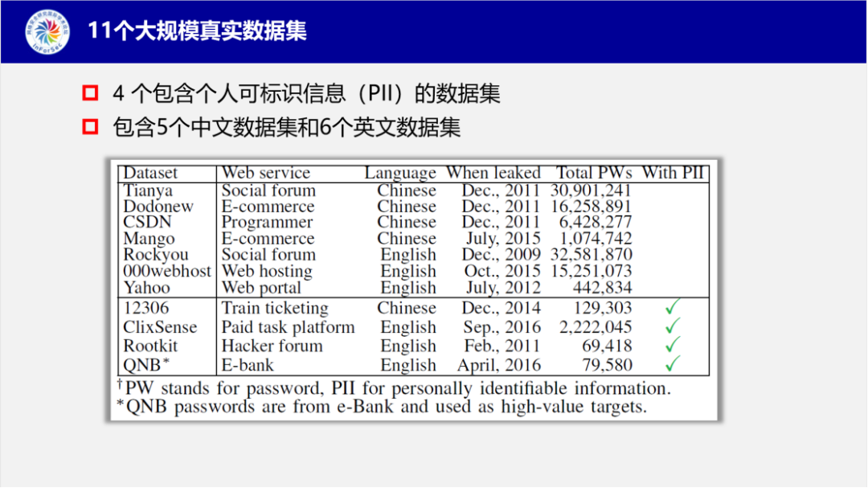Click the Hacker forum cell
The image size is (868, 488).
272,347
